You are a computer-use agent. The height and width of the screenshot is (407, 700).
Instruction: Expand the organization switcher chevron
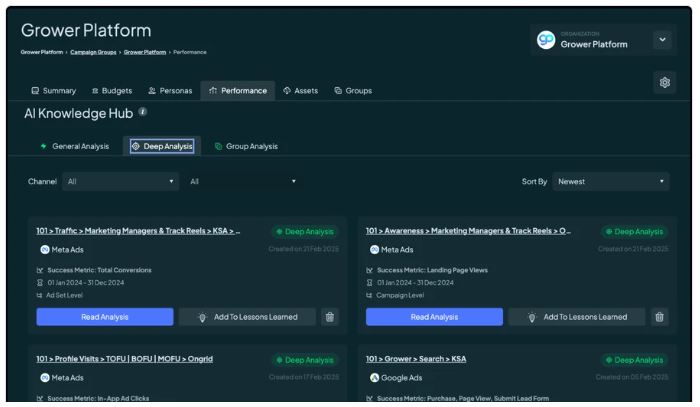pos(662,40)
